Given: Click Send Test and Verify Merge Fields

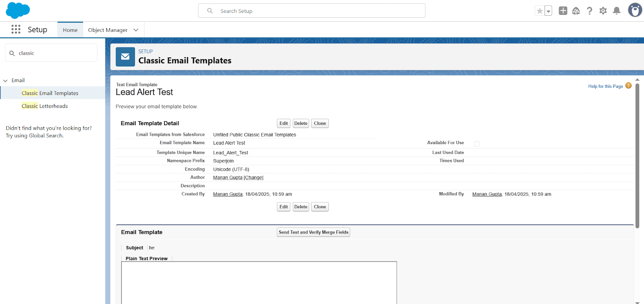Looking at the screenshot, I should click(x=314, y=232).
